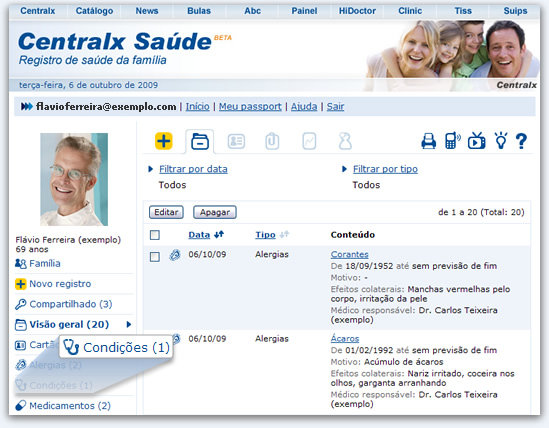Click the light bulb tips icon
549x428 pixels.
click(501, 140)
